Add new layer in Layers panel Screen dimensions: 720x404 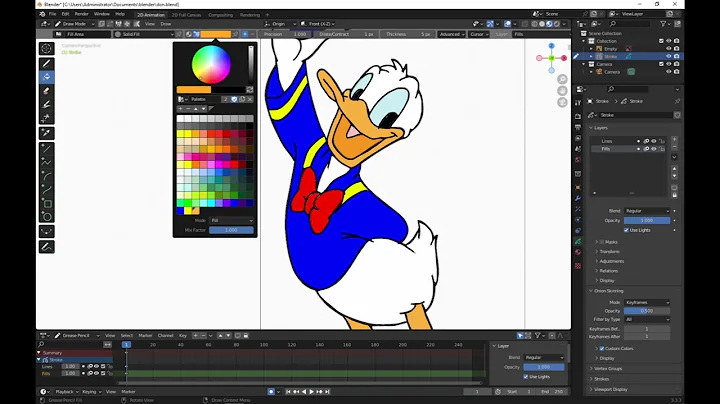point(674,139)
